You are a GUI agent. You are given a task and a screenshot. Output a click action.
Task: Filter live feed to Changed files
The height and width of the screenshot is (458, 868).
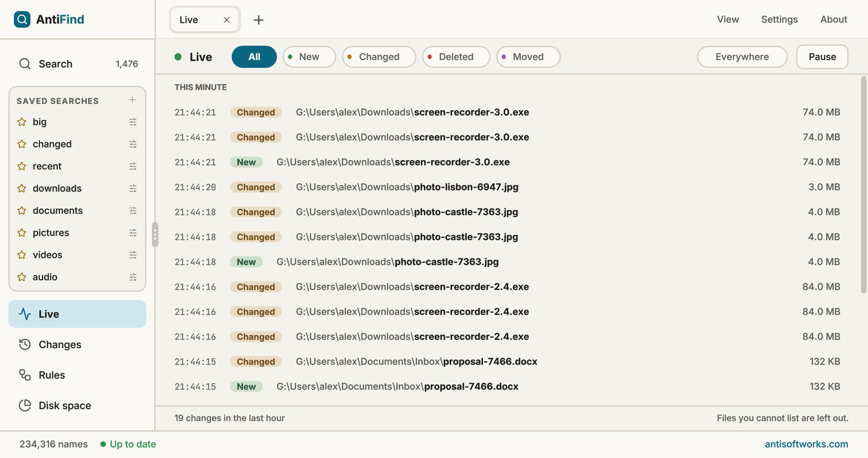pos(379,56)
